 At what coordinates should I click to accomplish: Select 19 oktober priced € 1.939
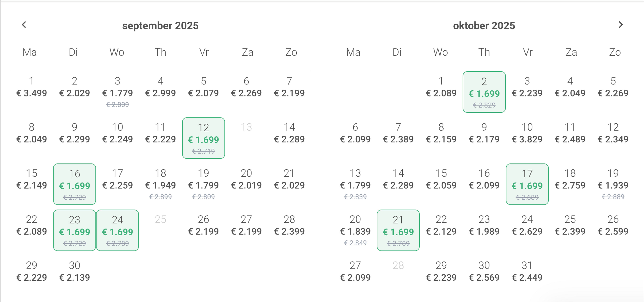[613, 184]
